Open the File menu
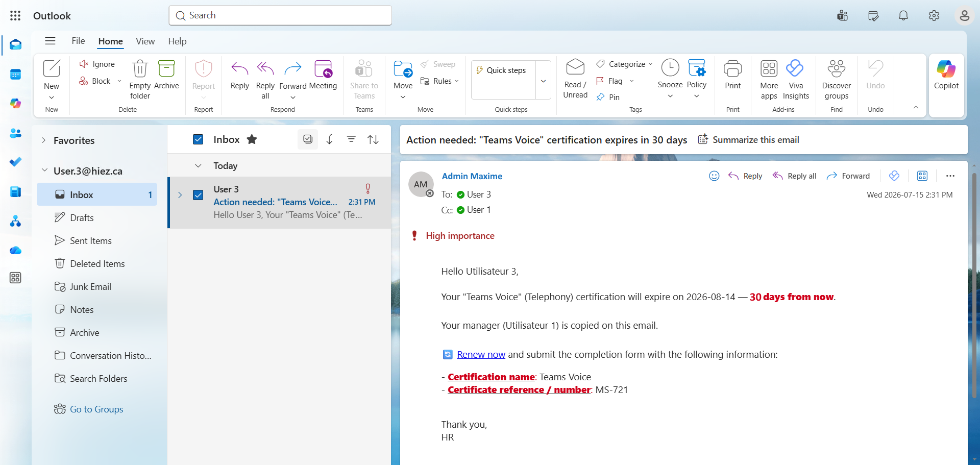Screen dimensions: 980x465 [x=78, y=41]
